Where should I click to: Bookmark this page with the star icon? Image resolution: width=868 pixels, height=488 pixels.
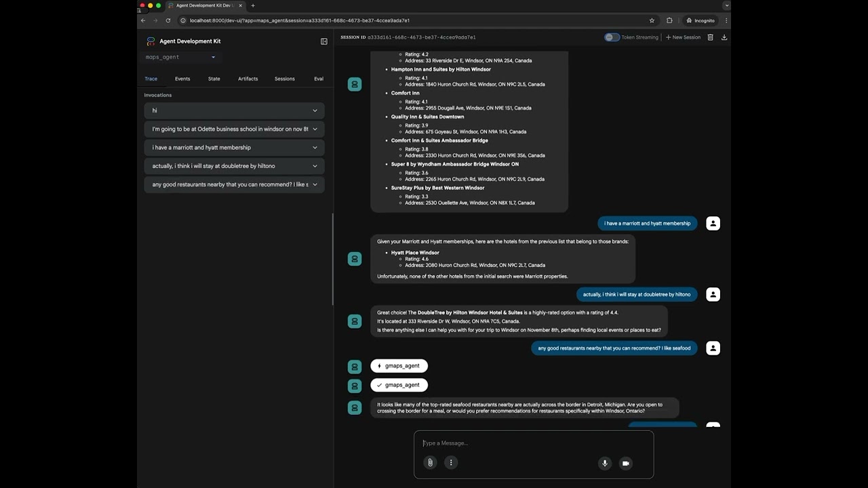tap(652, 20)
